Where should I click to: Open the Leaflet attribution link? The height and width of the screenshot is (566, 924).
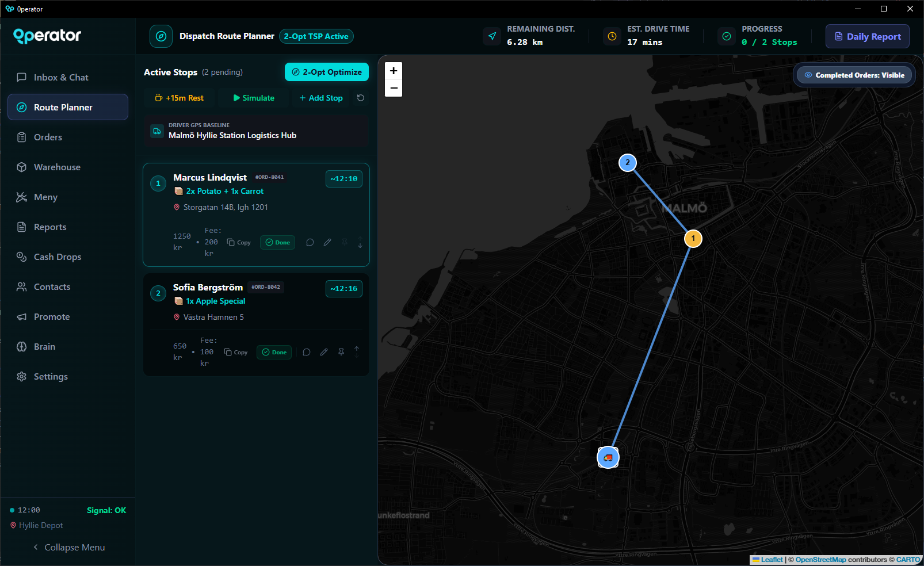768,560
